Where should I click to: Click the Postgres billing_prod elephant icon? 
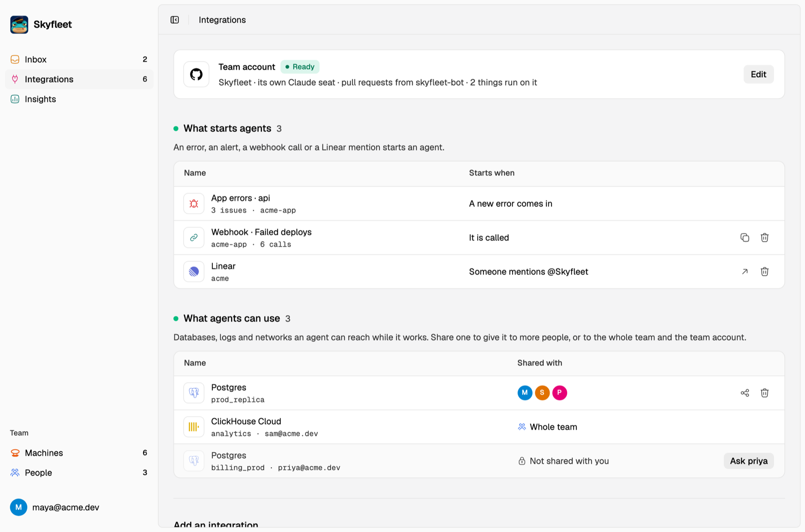coord(194,460)
